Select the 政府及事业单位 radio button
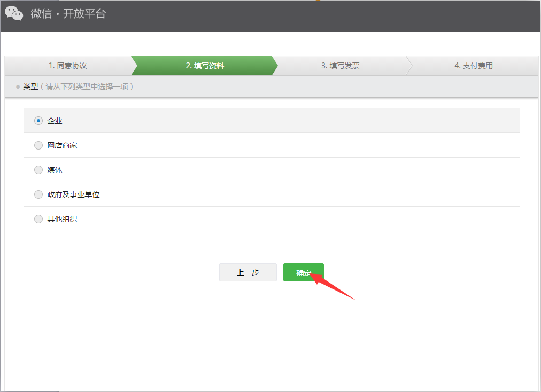This screenshot has width=541, height=392. pos(38,194)
